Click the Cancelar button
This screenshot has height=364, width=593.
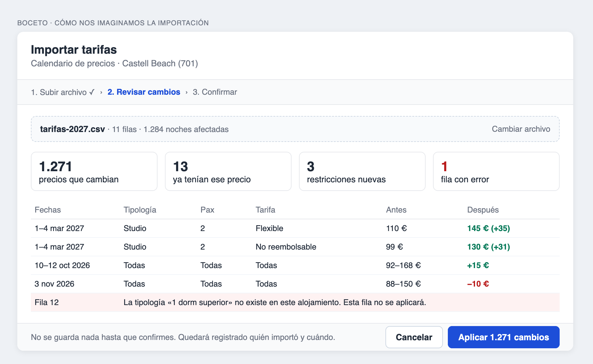tap(414, 337)
